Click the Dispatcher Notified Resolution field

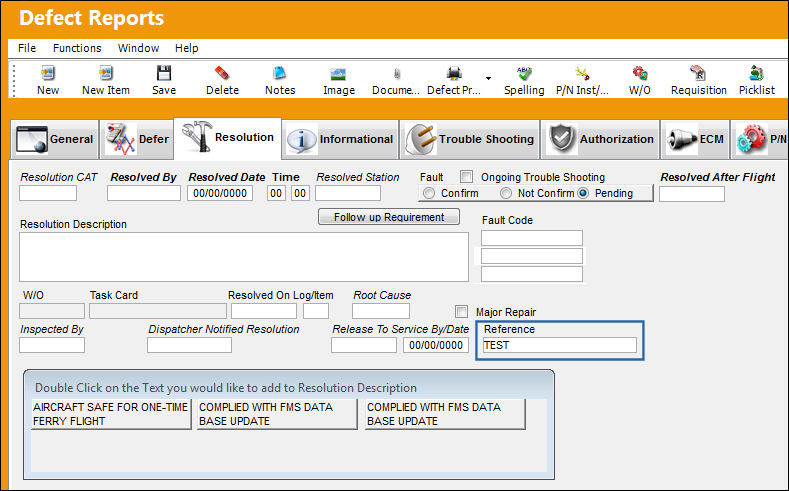click(189, 345)
